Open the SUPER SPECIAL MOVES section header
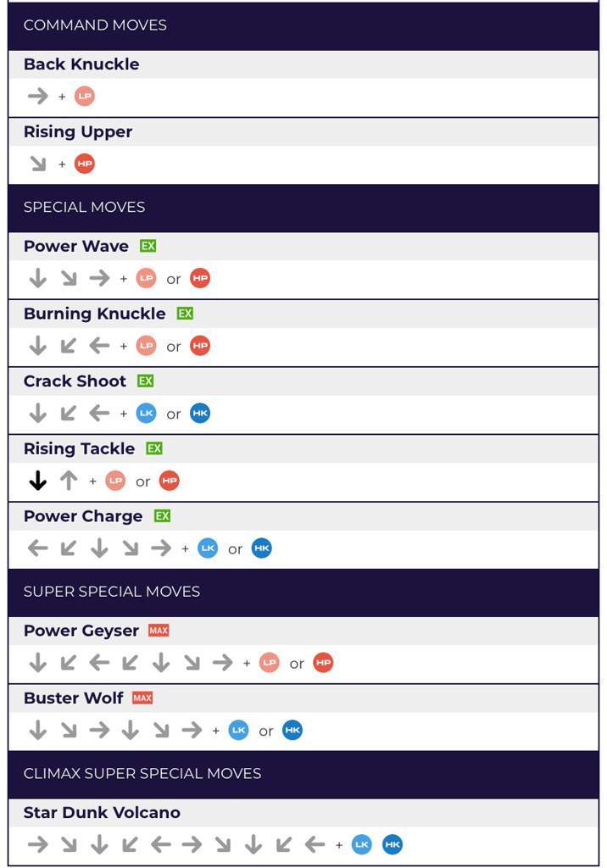 [x=112, y=592]
